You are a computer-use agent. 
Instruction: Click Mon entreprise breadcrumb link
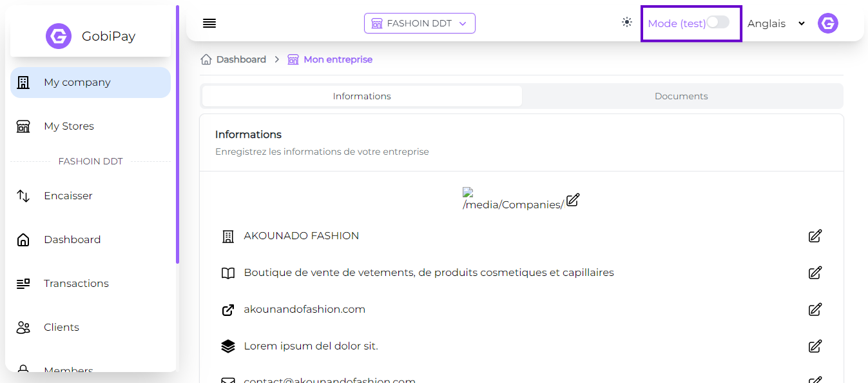pos(338,59)
